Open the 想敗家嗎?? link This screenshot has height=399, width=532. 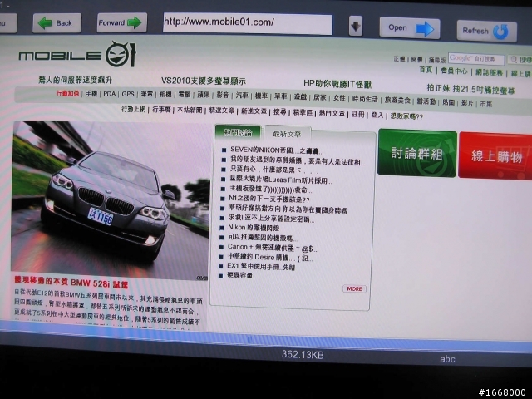tap(406, 116)
